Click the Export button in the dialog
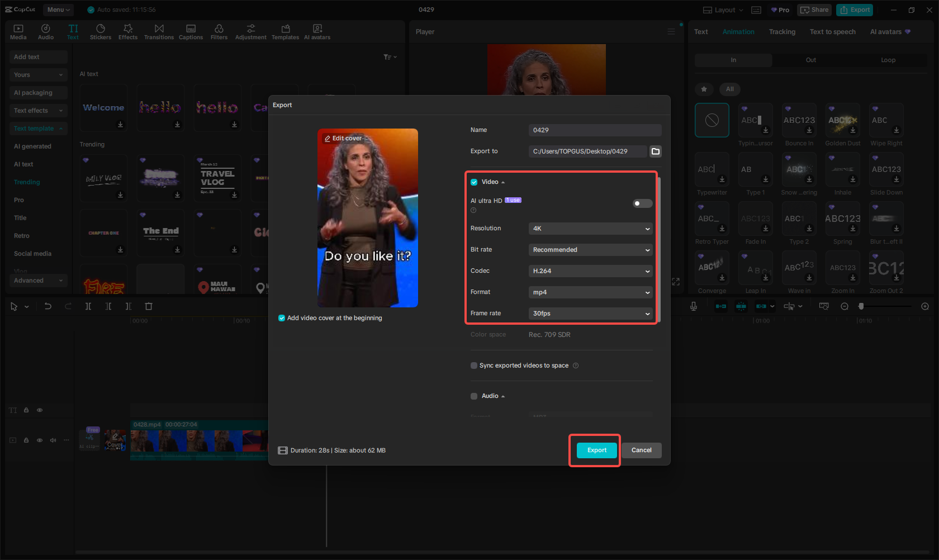 (x=596, y=450)
